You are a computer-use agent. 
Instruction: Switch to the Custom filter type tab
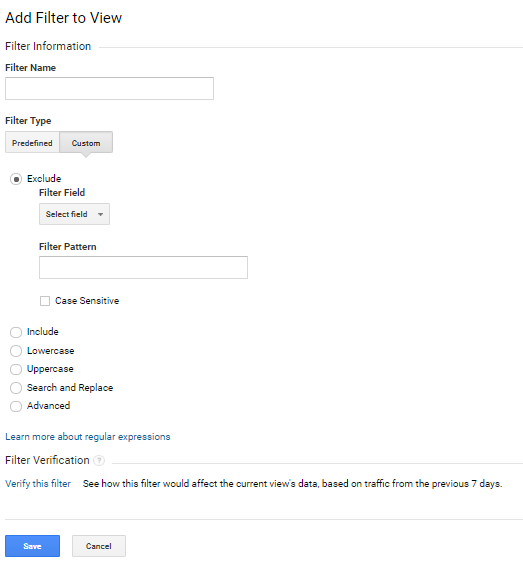click(86, 143)
